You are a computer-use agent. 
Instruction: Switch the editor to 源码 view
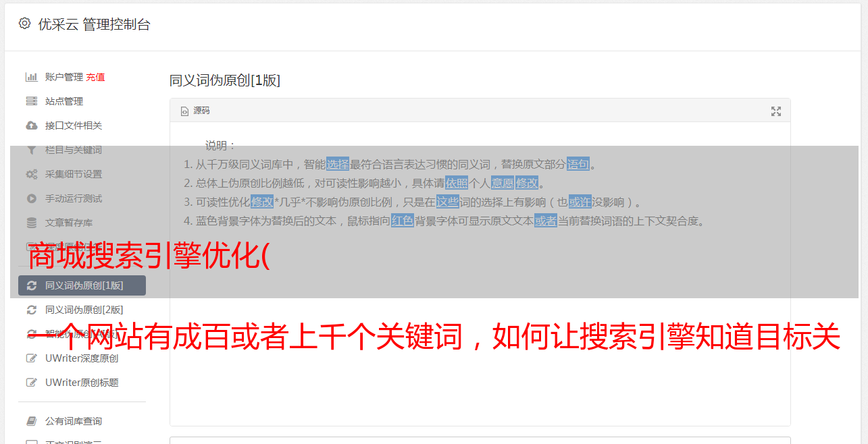[x=195, y=111]
